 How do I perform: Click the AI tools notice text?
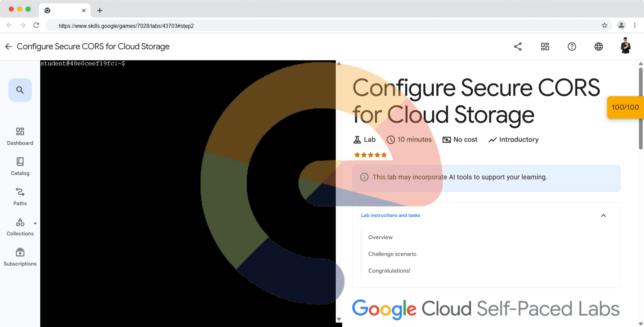(x=460, y=177)
